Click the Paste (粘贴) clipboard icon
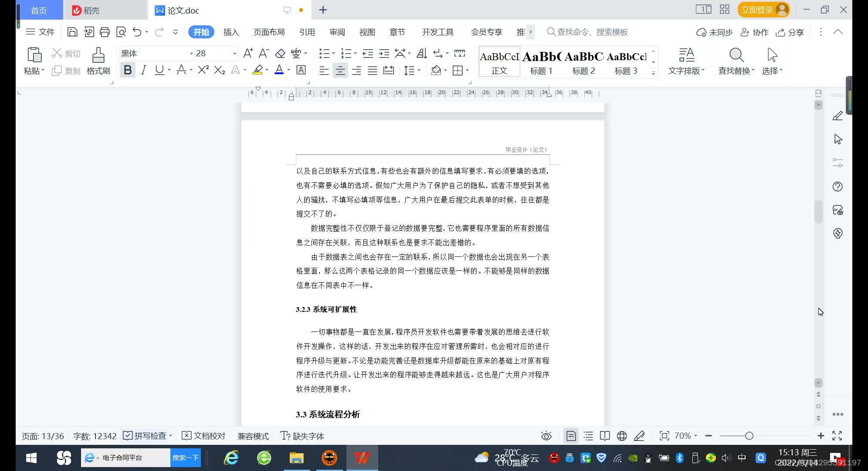868x471 pixels. (34, 55)
